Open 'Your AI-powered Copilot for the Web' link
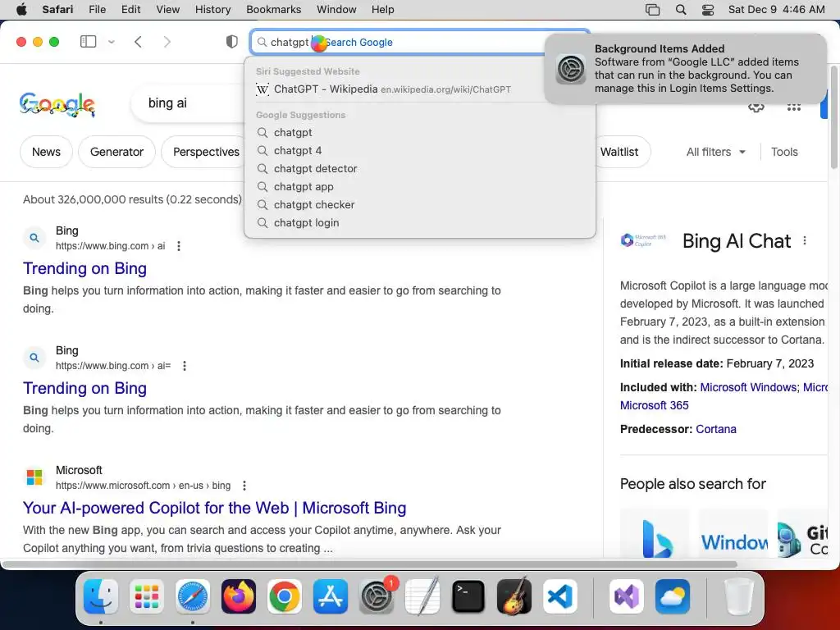 (x=214, y=507)
